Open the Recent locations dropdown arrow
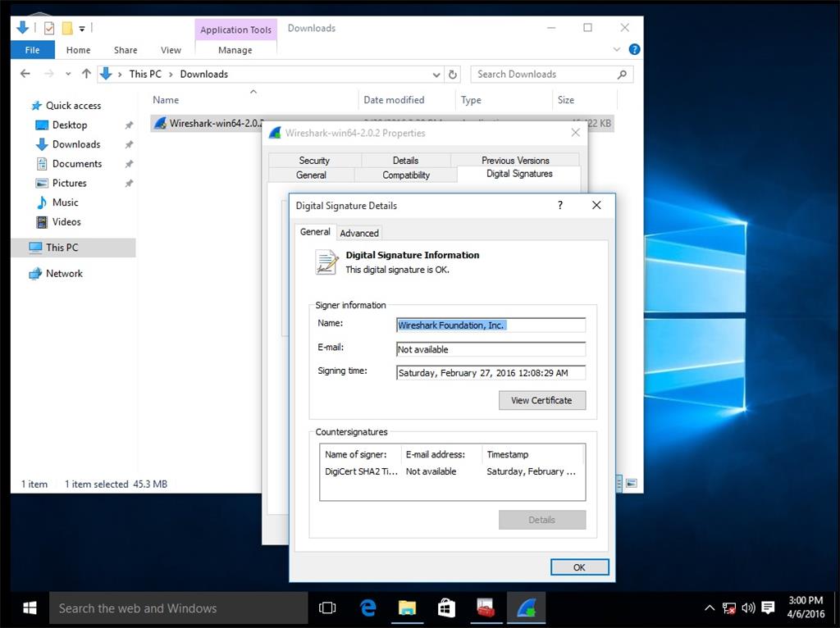 click(67, 74)
